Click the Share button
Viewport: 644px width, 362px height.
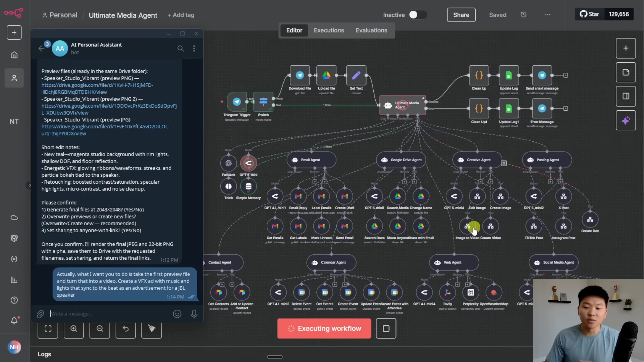(461, 15)
